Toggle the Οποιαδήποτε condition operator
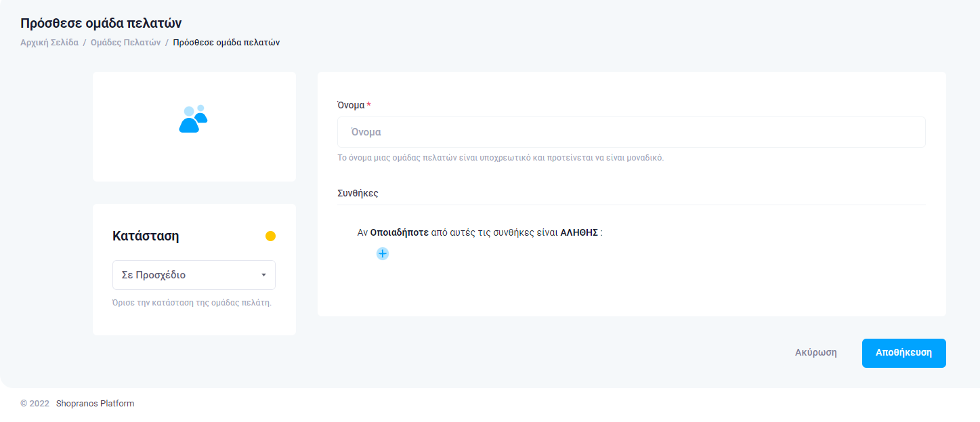 coord(399,232)
